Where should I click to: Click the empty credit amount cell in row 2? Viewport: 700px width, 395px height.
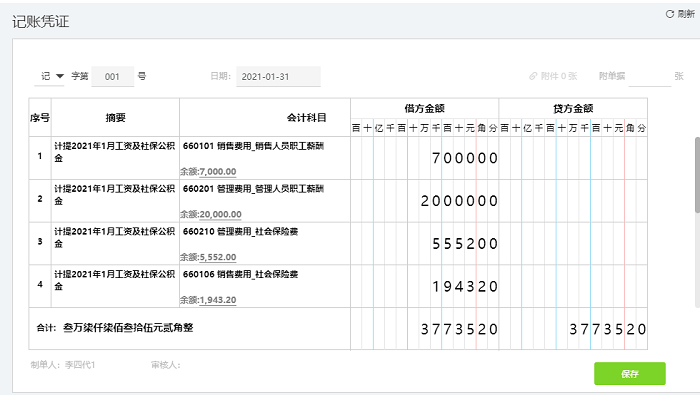click(573, 201)
